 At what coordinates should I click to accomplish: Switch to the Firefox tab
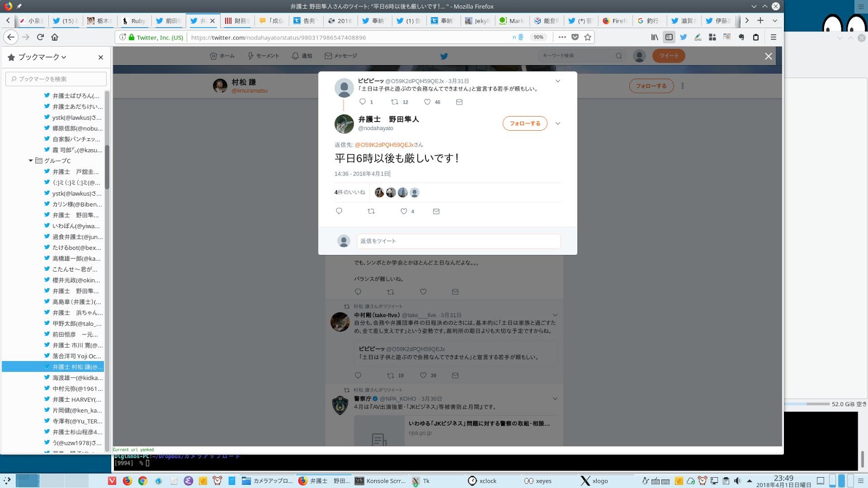(x=614, y=21)
